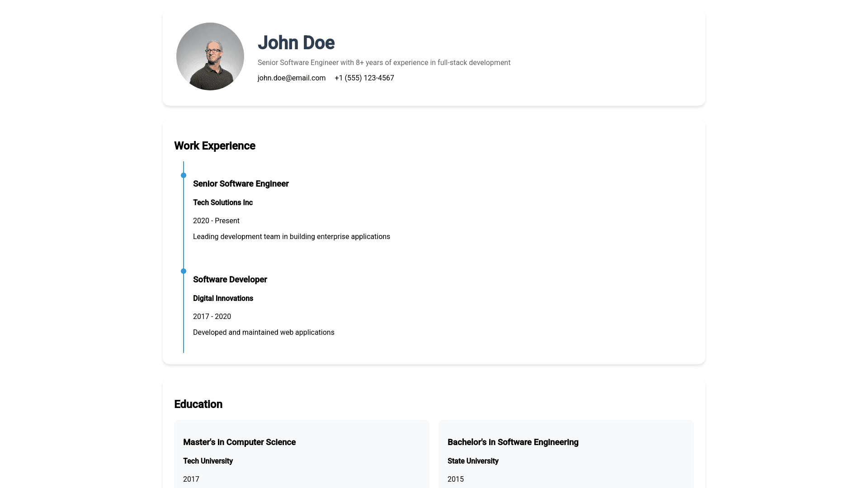
Task: Click the timeline dot beside Software Developer
Action: (x=184, y=271)
